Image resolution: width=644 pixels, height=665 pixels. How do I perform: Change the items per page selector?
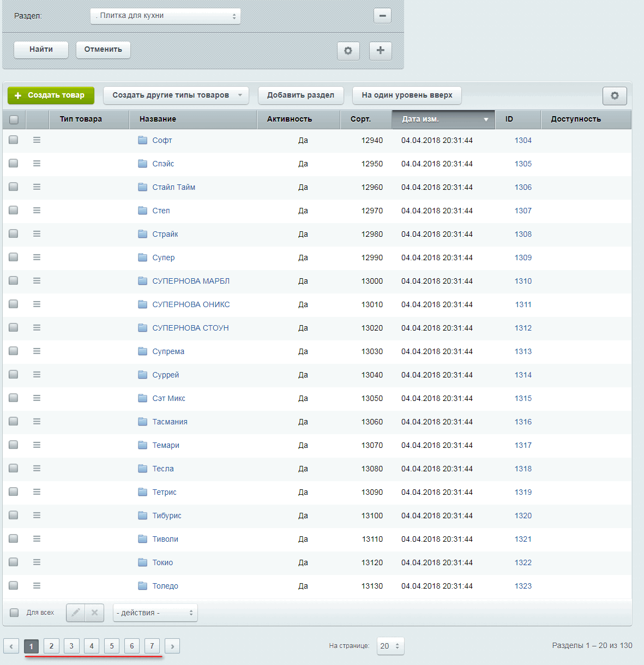click(x=390, y=646)
